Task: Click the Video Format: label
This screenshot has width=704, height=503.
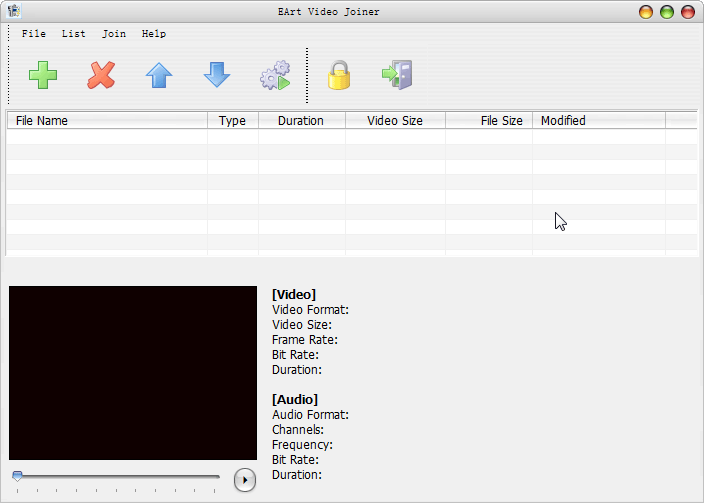Action: [x=310, y=310]
